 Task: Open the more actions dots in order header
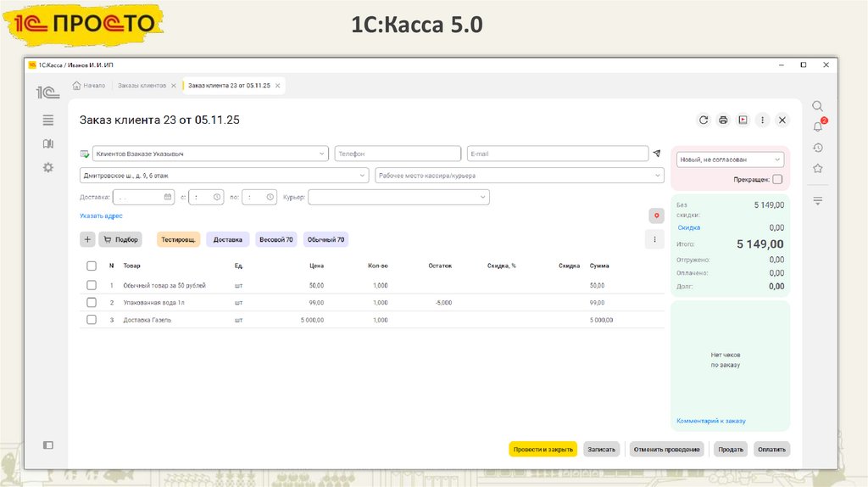coord(762,120)
